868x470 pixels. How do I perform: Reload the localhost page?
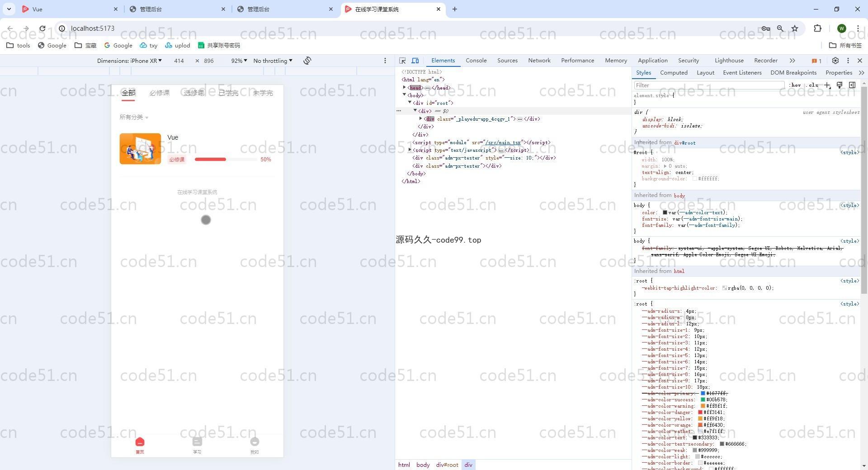click(42, 28)
